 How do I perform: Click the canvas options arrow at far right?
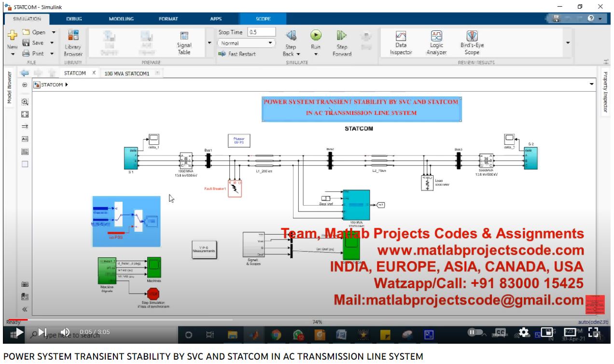[x=592, y=84]
